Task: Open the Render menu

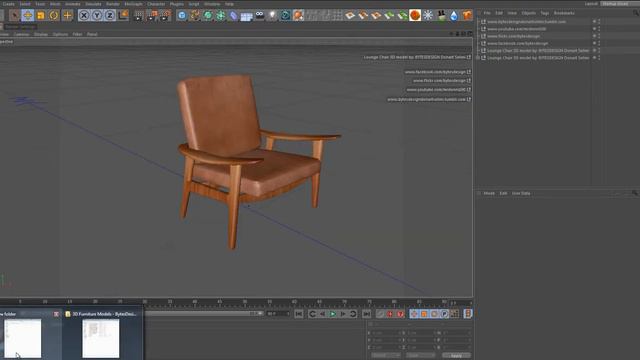Action: (x=113, y=4)
